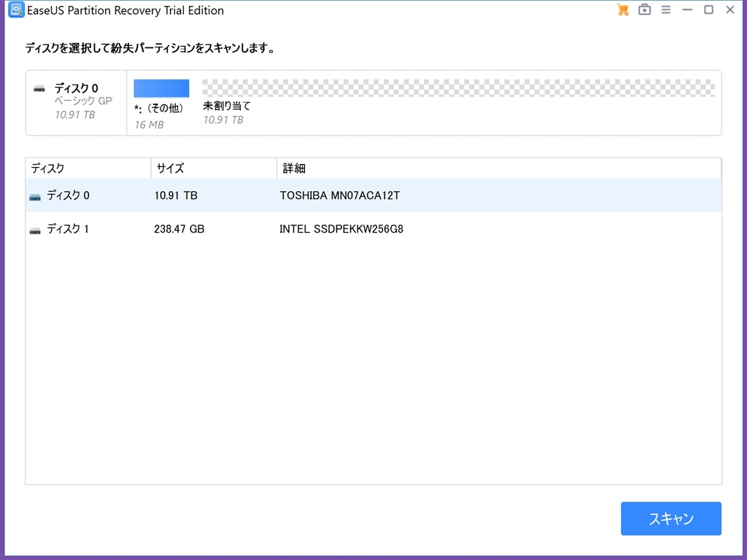Screen dimensions: 747x560
Task: Click the スキャン button
Action: point(671,518)
